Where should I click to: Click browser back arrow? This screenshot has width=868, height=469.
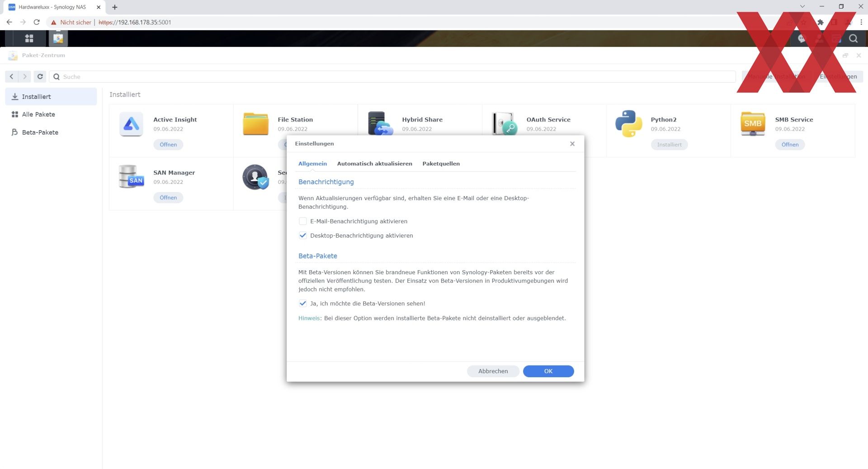9,22
